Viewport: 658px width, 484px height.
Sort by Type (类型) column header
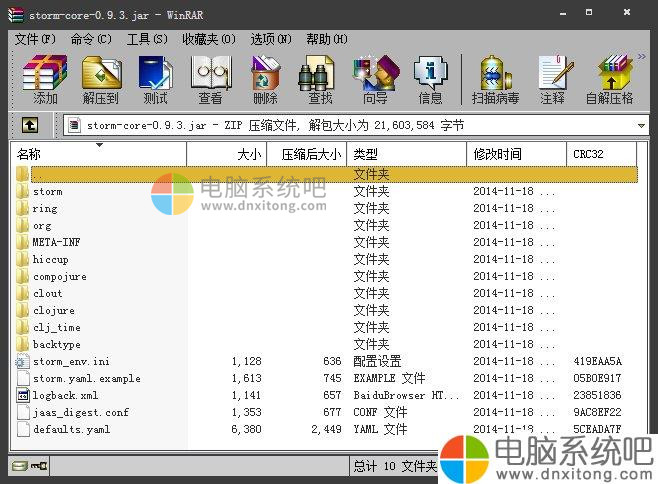[x=407, y=154]
